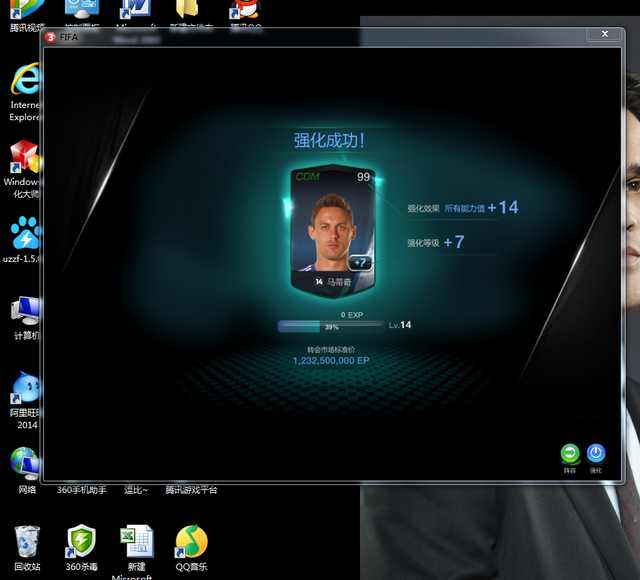Image resolution: width=640 pixels, height=580 pixels.
Task: Click the Lv.14 level label
Action: coord(400,325)
